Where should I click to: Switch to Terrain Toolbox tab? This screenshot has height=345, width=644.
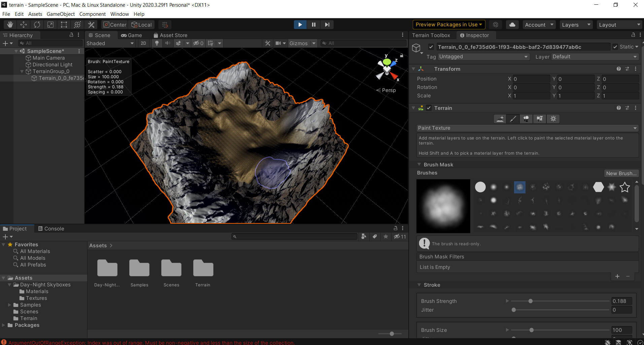pos(431,35)
